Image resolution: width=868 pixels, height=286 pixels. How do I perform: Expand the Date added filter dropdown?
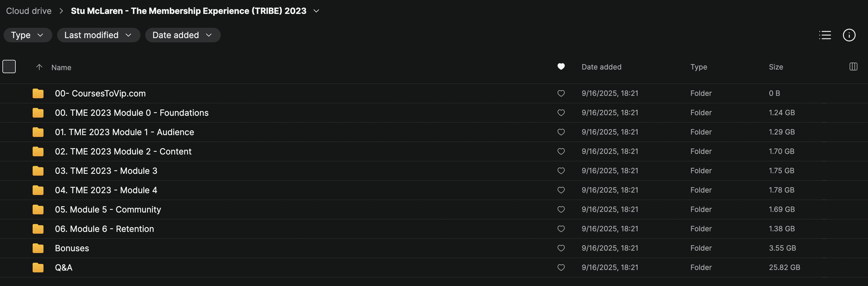tap(183, 35)
